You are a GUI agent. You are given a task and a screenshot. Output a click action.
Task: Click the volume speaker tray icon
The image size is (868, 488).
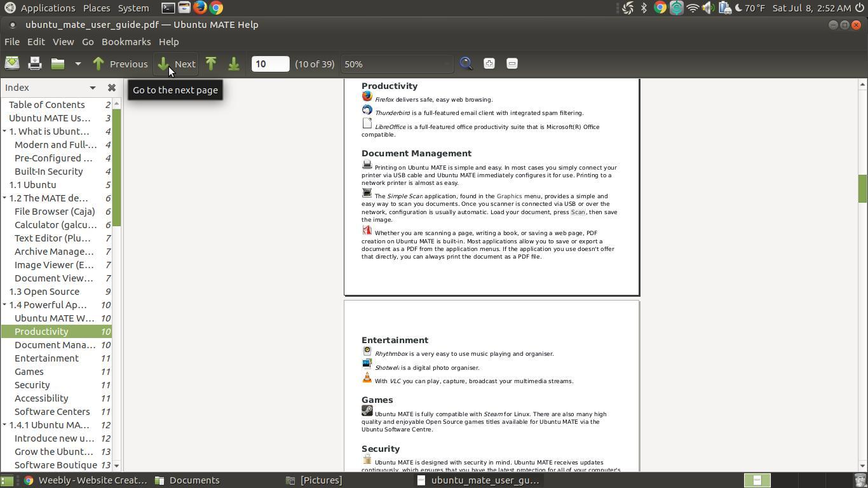coord(708,8)
